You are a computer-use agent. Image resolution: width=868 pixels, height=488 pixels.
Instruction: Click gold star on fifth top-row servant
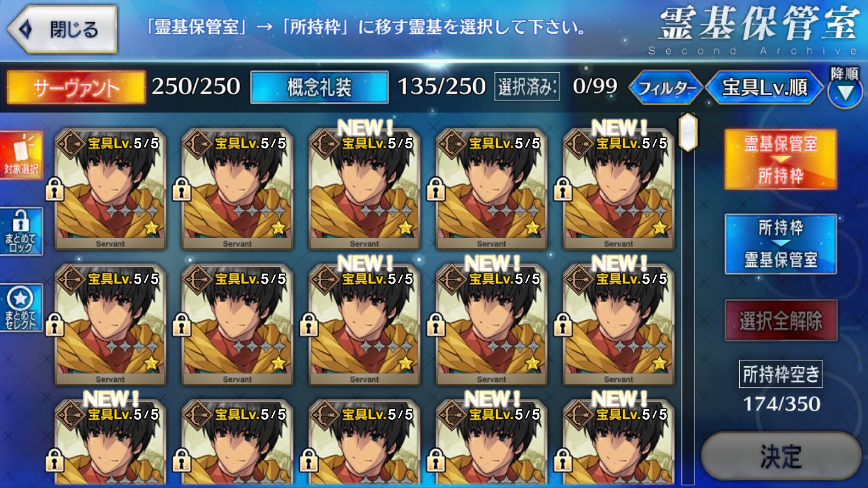(660, 227)
